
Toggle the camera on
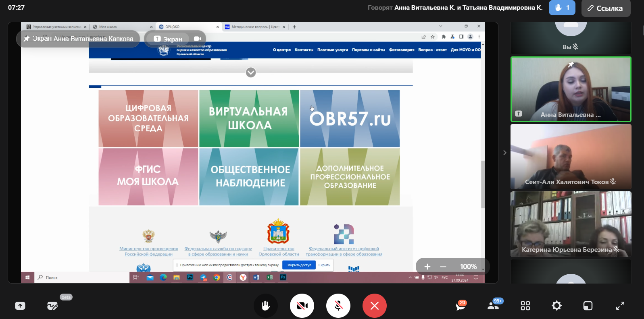click(x=302, y=306)
